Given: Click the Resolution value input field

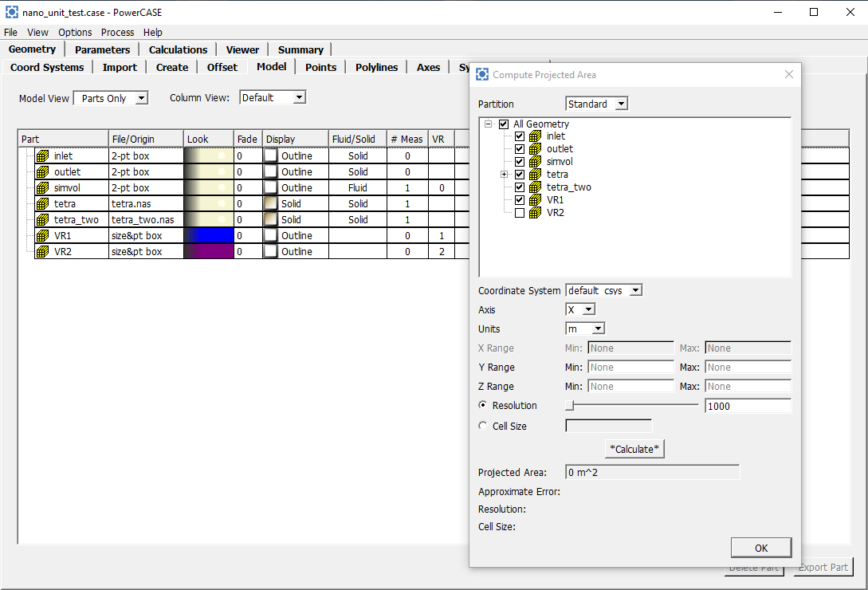Looking at the screenshot, I should pos(748,407).
